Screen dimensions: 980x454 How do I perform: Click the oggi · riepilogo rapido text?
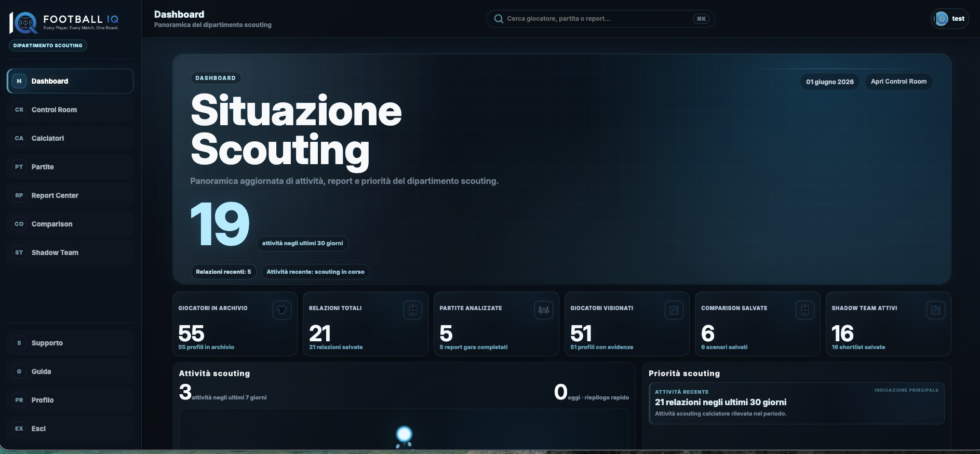(x=598, y=397)
